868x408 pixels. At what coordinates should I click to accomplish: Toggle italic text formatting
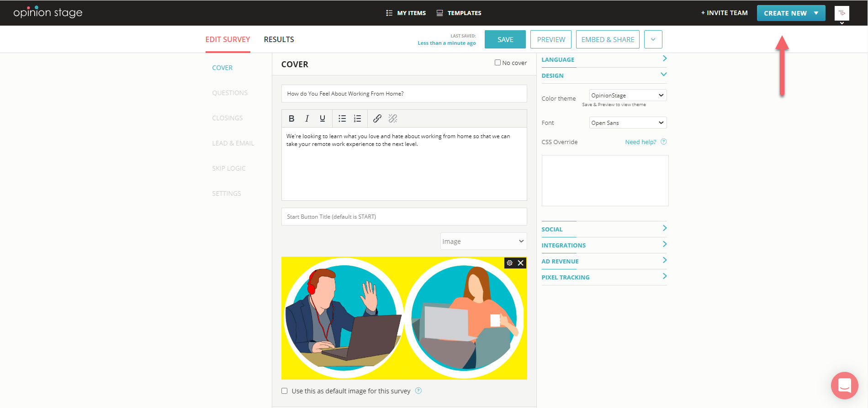pyautogui.click(x=307, y=118)
